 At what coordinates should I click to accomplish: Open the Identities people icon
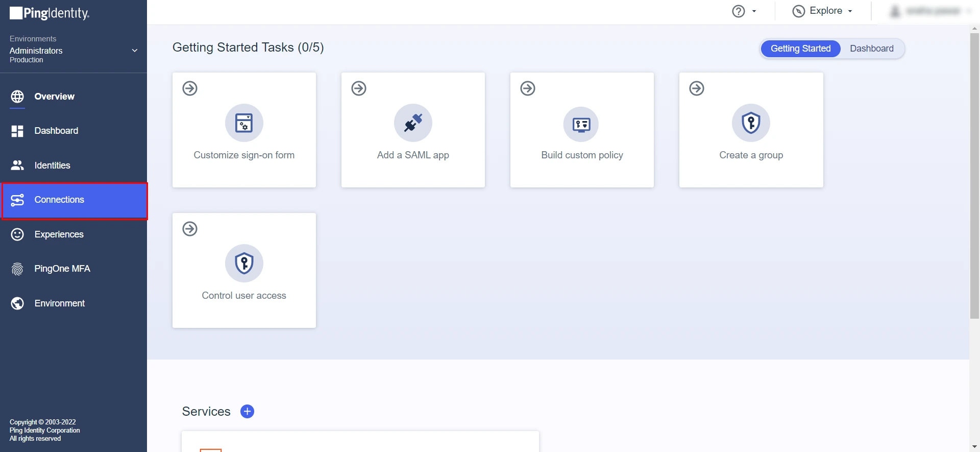(x=17, y=165)
